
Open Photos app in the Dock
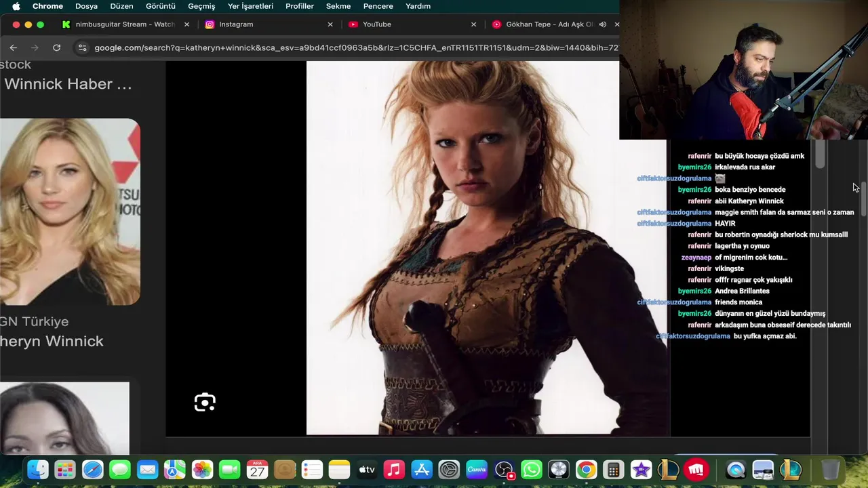[202, 470]
